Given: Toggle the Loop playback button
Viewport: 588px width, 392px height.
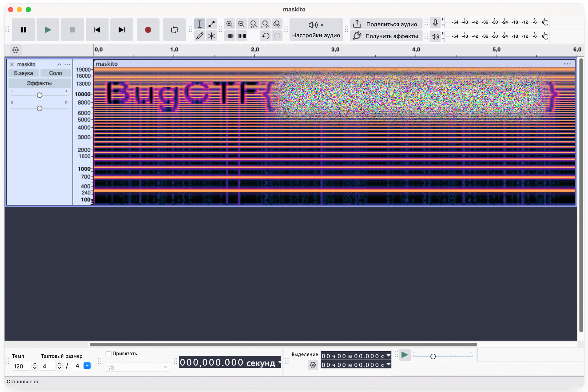Looking at the screenshot, I should 174,30.
